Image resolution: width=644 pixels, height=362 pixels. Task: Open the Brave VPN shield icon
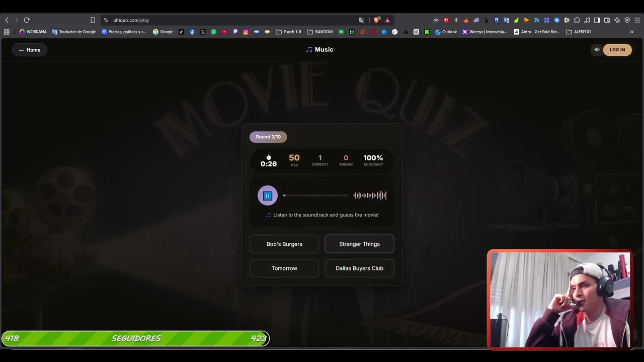(627, 20)
